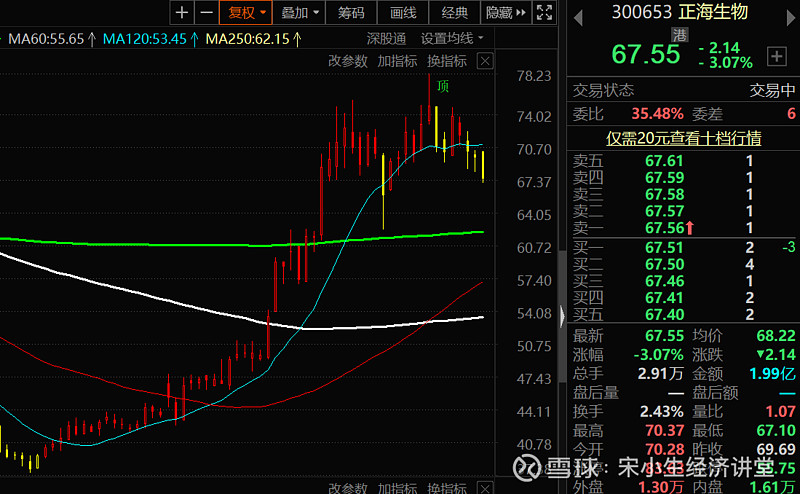
Task: Click the 顶 marker on chart
Action: 443,86
